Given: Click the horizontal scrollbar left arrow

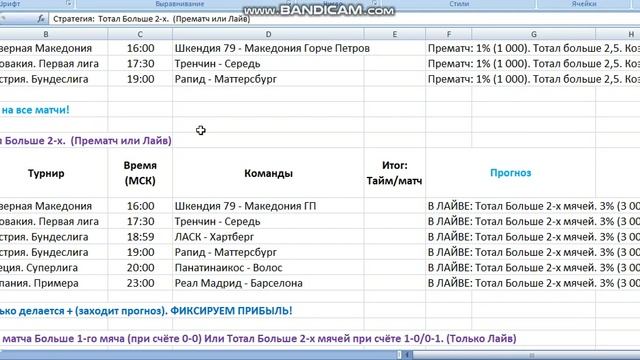Looking at the screenshot, I should click(407, 355).
